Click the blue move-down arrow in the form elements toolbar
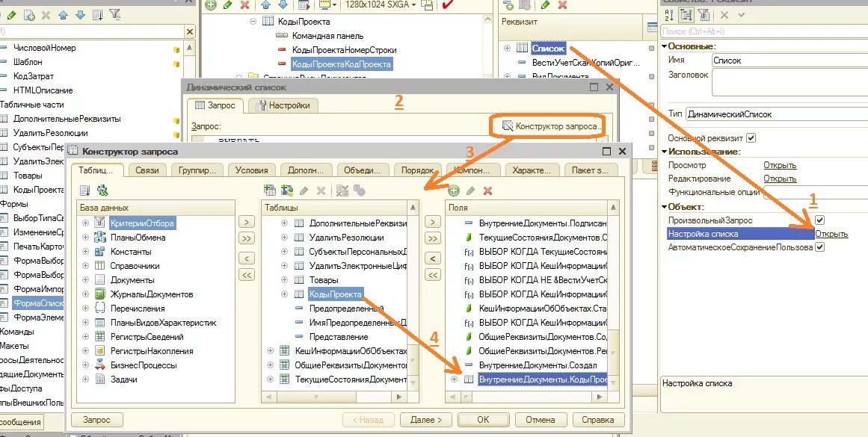Viewport: 868px width, 437px height. click(283, 5)
